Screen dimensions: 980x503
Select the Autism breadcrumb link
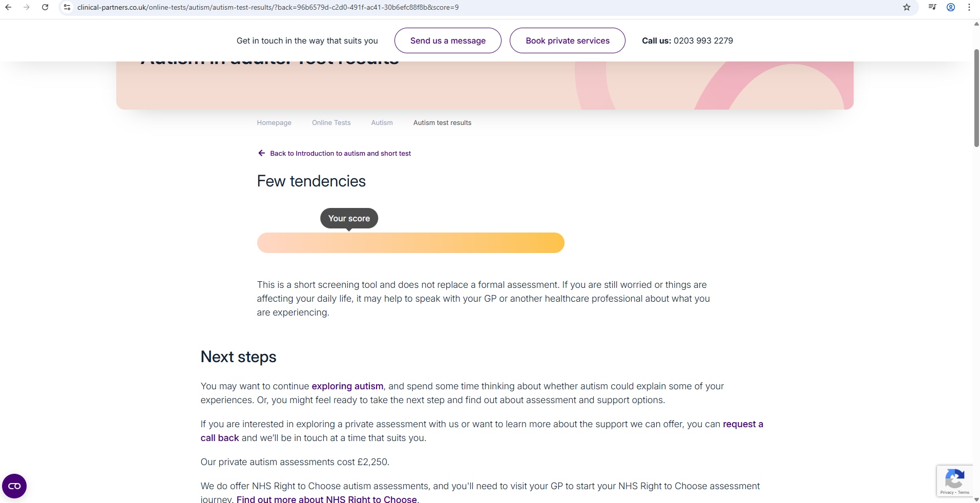[382, 123]
